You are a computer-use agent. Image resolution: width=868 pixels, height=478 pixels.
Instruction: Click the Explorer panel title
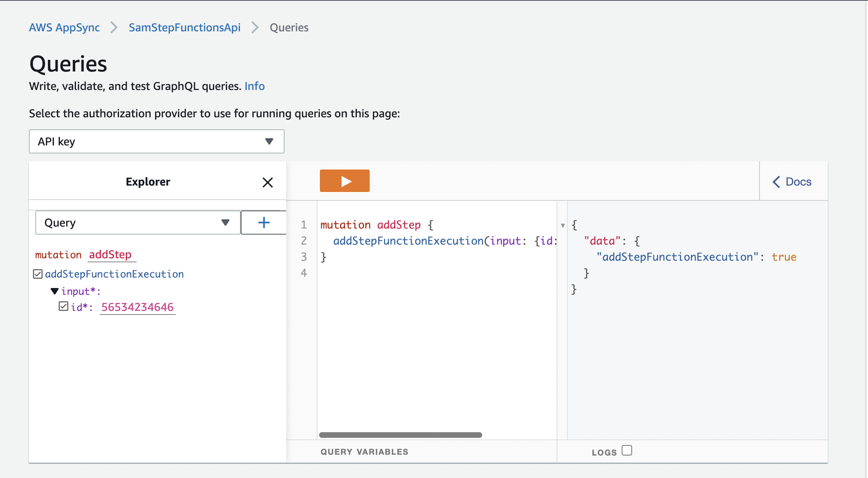tap(148, 182)
